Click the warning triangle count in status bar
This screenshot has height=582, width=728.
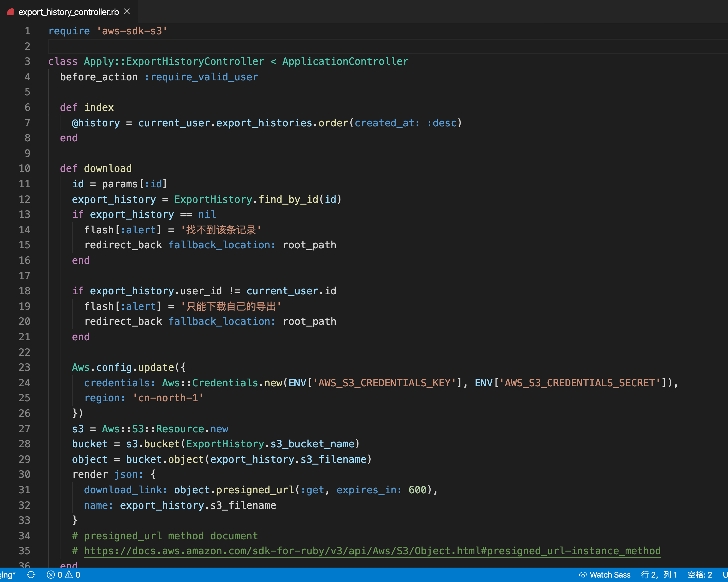coord(69,575)
